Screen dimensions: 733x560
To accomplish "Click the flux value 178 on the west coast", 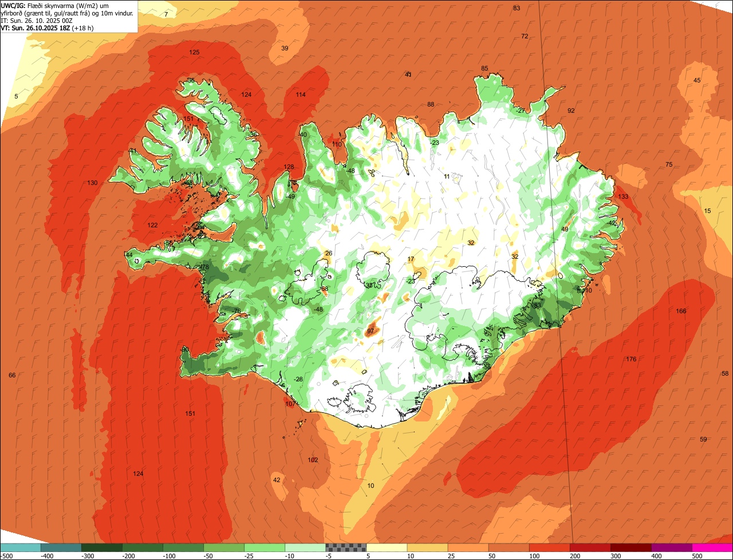I will tap(204, 267).
